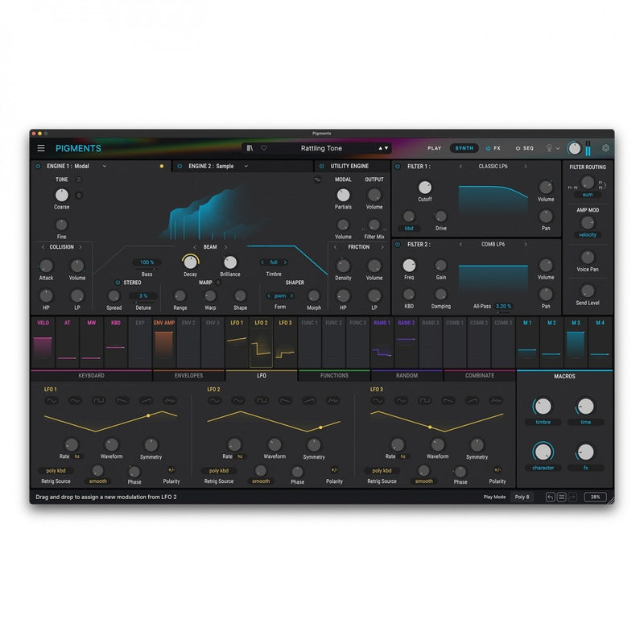The width and height of the screenshot is (644, 644).
Task: Click the redo arrow in the bottom bar
Action: pyautogui.click(x=573, y=497)
